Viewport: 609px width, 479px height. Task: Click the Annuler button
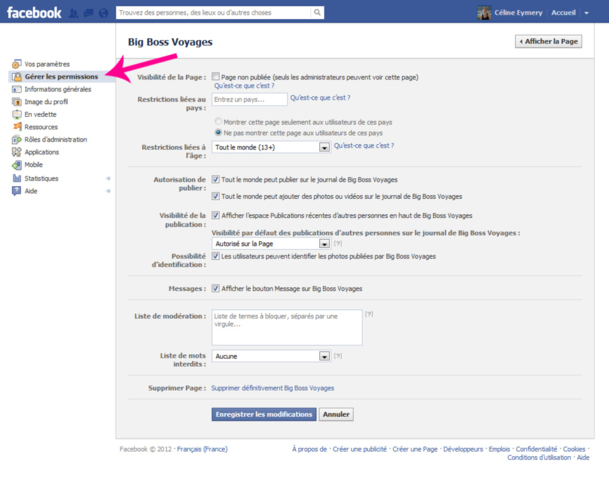336,414
